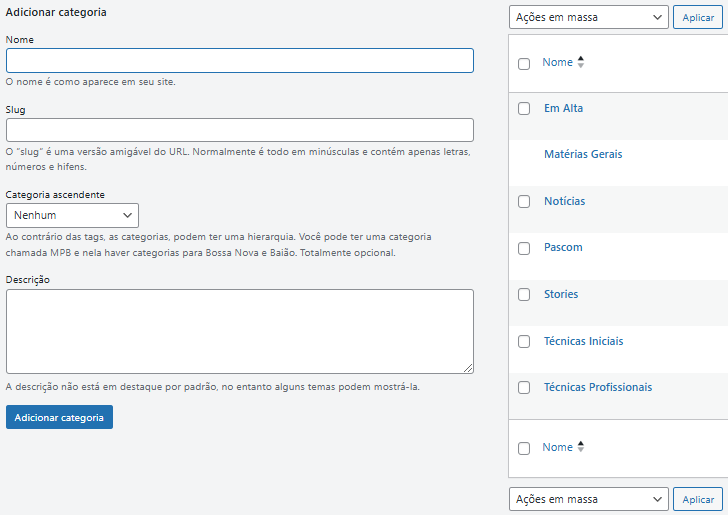The image size is (728, 515).
Task: Check the Técnicas Iniciais checkbox
Action: pos(524,341)
